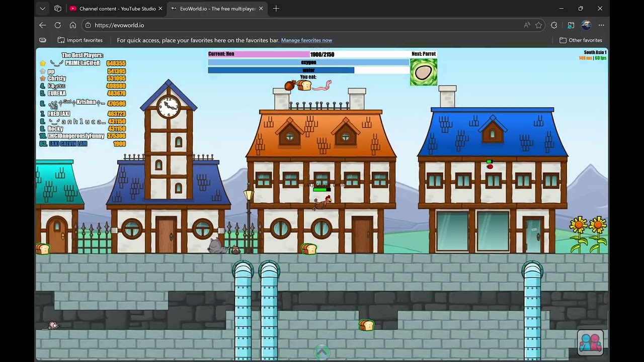This screenshot has height=362, width=644.
Task: Click the hen player character
Action: 323,203
